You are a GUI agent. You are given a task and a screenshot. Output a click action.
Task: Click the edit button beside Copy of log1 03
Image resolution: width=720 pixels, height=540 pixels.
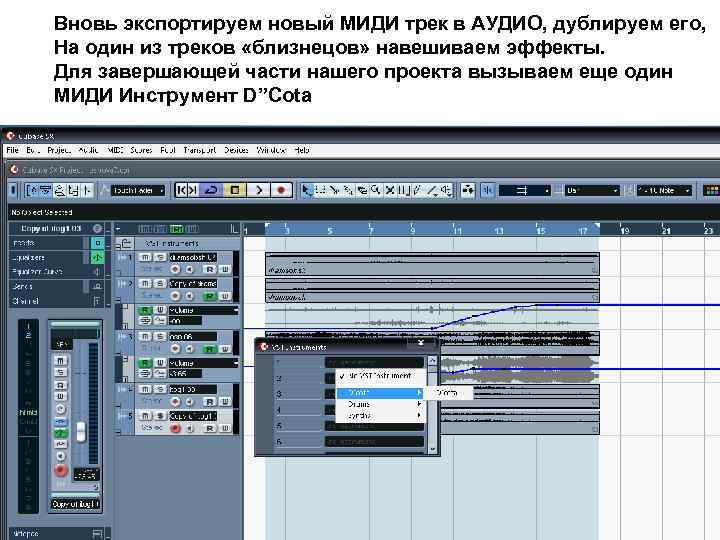coord(97,228)
